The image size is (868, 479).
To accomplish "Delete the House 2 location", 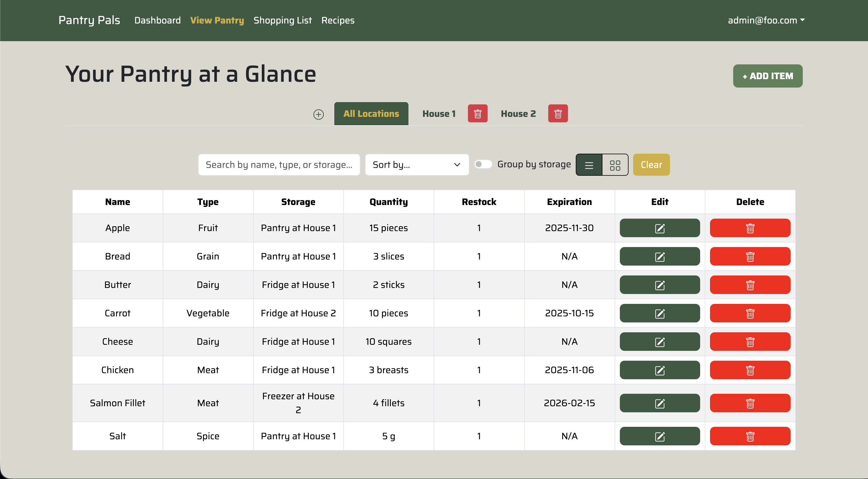I will tap(558, 114).
